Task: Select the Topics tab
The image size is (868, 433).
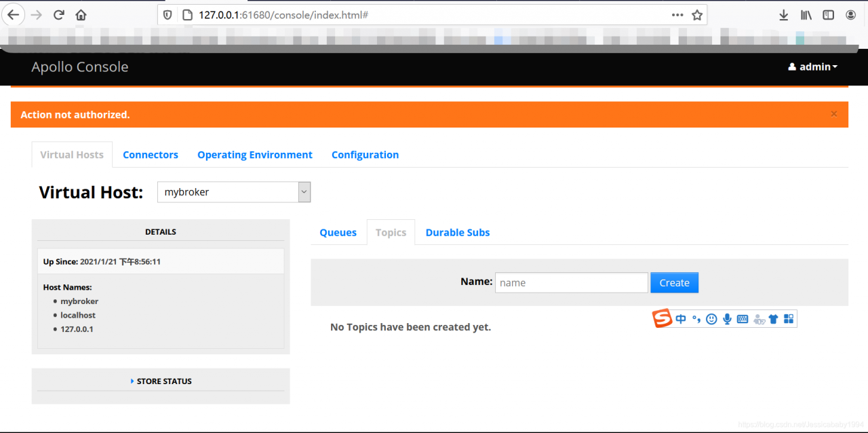Action: (x=391, y=232)
